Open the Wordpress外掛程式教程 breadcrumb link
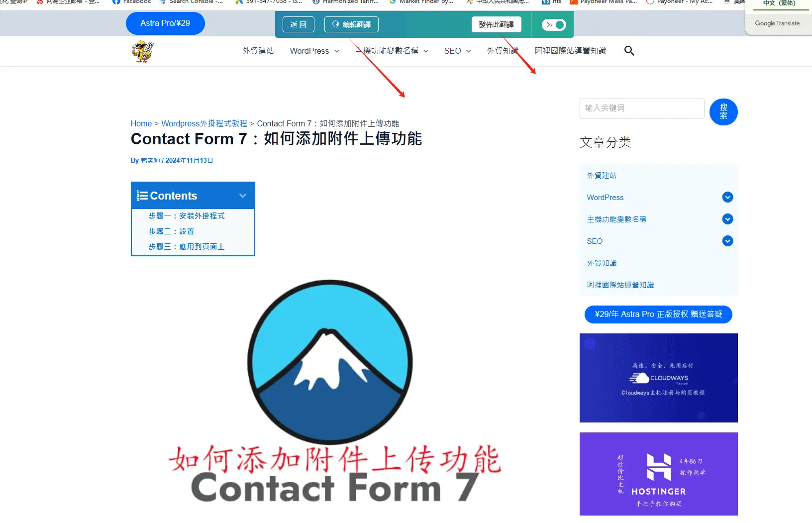Viewport: 812px width, 523px height. [204, 123]
